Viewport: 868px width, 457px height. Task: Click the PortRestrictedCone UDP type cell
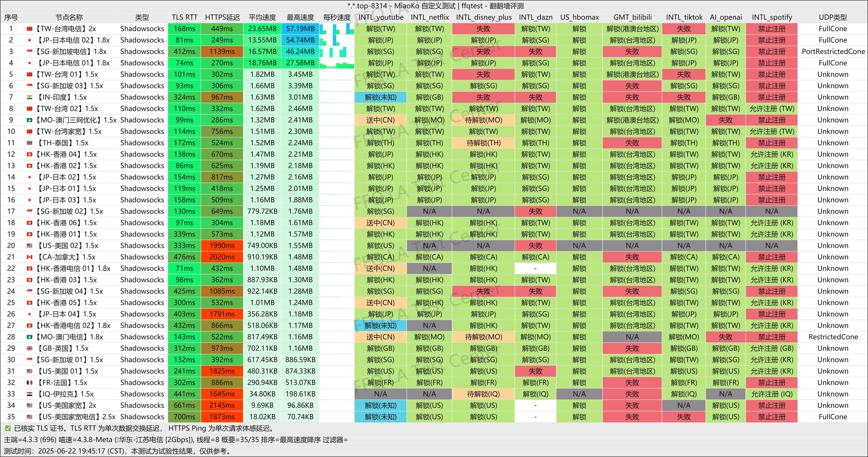(833, 52)
